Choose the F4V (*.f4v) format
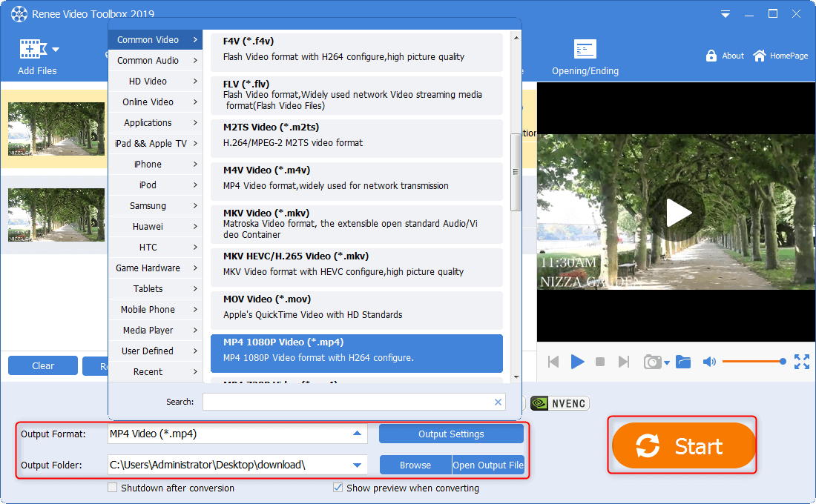 click(x=357, y=53)
